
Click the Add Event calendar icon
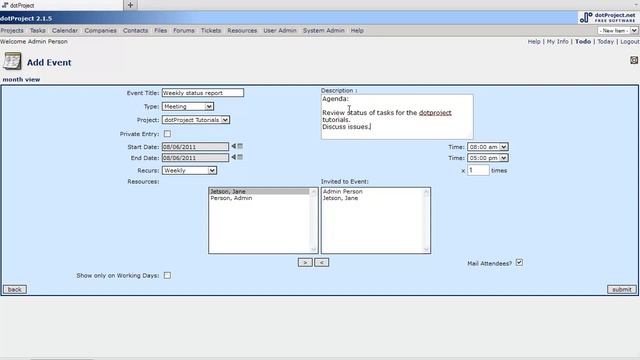point(12,62)
